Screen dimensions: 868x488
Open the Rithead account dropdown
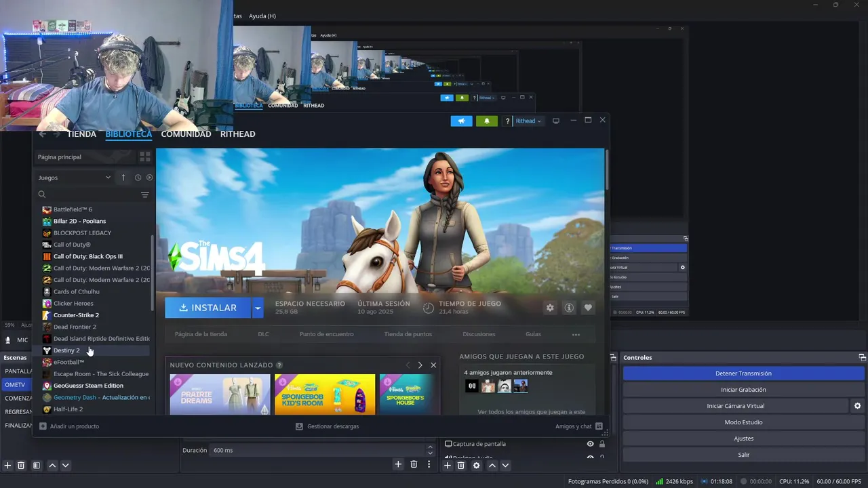[x=528, y=121]
